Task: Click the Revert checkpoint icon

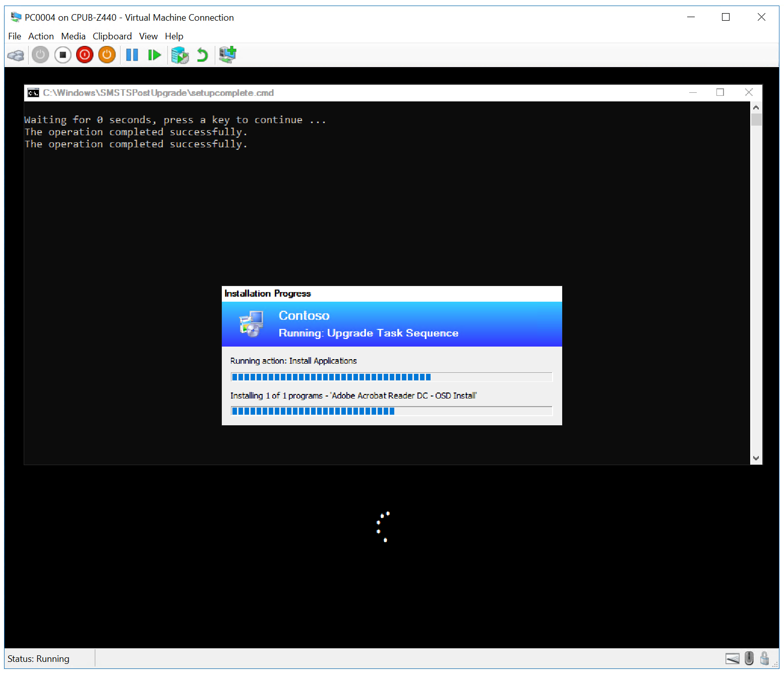Action: 202,54
